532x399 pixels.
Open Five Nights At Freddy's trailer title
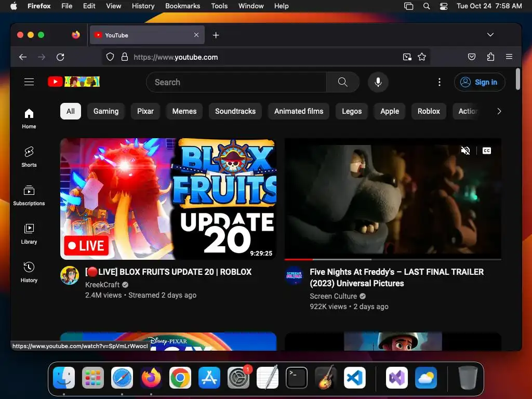pos(396,277)
